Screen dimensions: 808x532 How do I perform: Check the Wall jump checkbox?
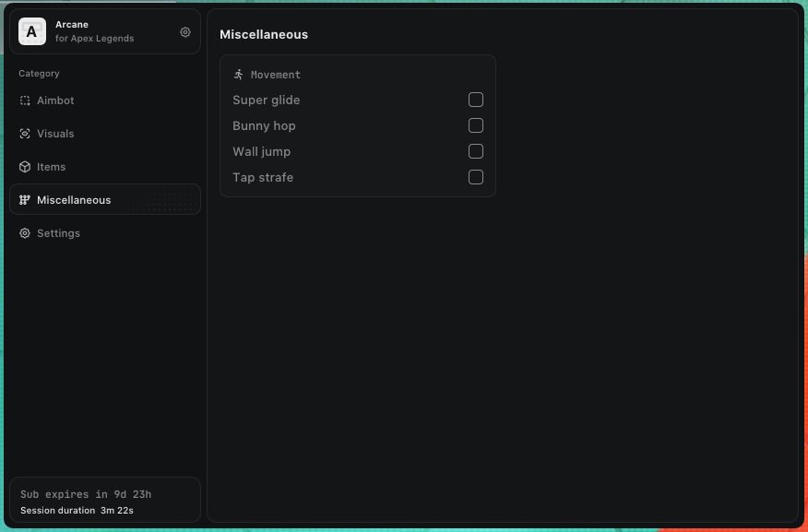476,151
